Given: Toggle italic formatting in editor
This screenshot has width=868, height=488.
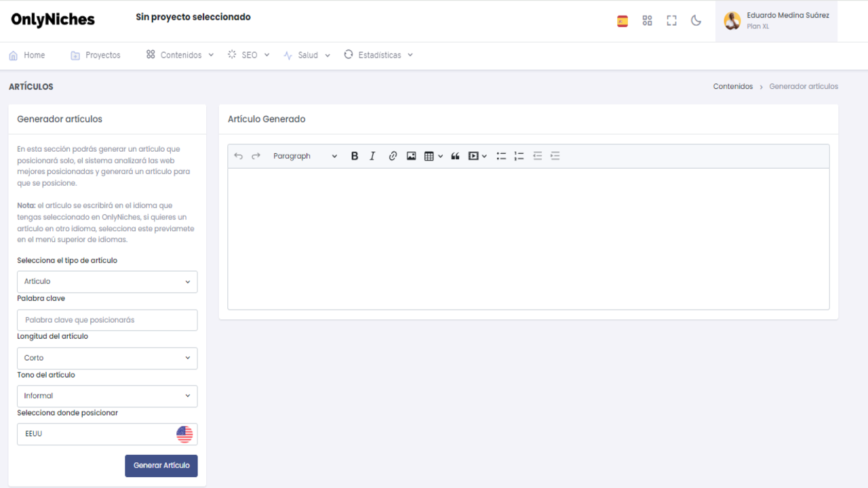Looking at the screenshot, I should tap(372, 156).
